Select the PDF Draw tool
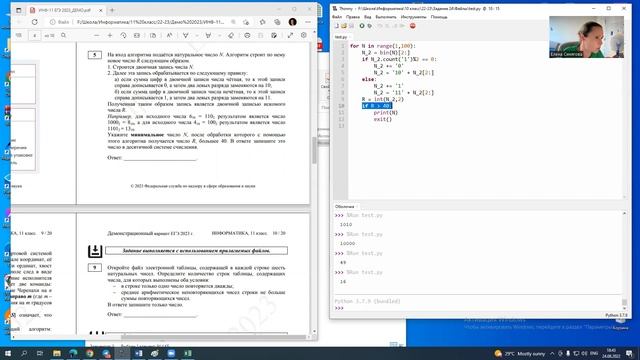The width and height of the screenshot is (640, 360). (x=185, y=36)
